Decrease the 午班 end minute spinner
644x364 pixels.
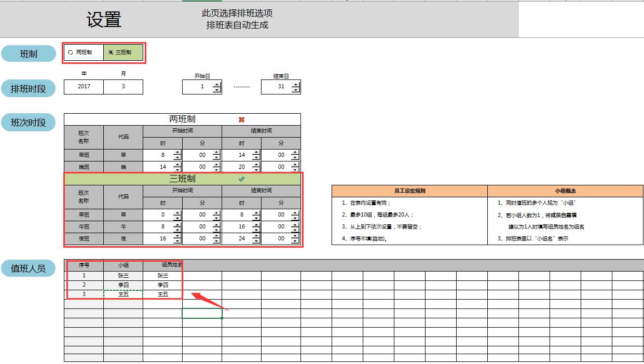(x=295, y=229)
